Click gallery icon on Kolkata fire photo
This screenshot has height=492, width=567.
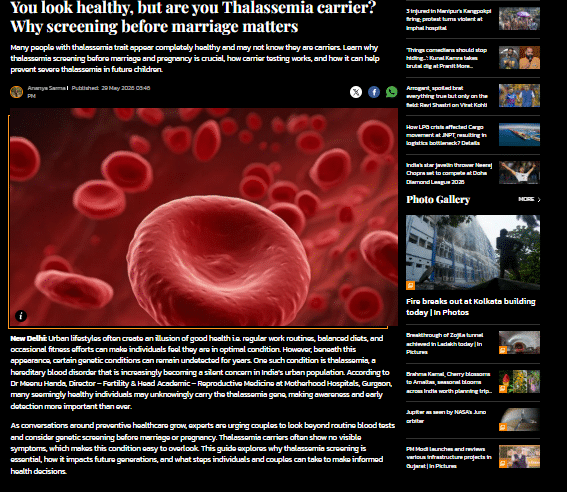coord(410,286)
